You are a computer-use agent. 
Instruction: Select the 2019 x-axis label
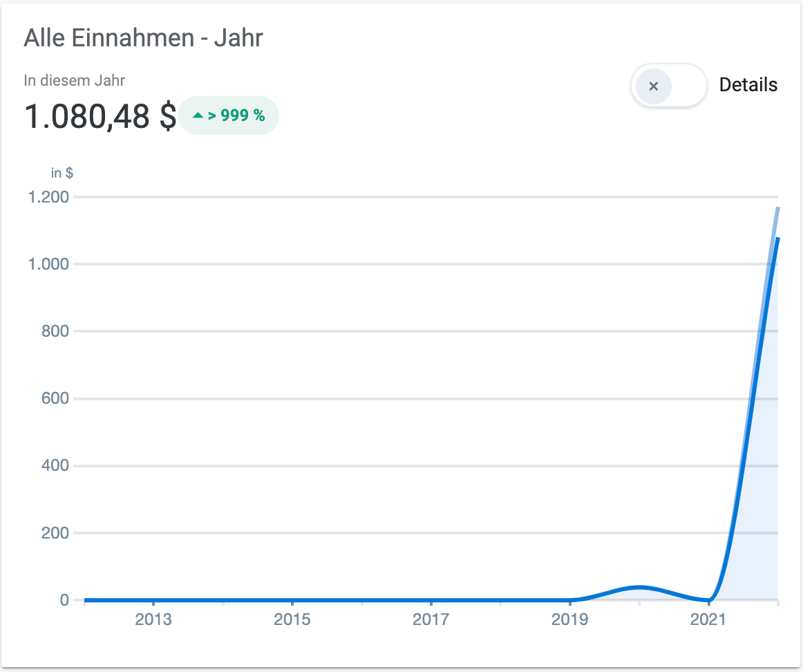(x=569, y=619)
